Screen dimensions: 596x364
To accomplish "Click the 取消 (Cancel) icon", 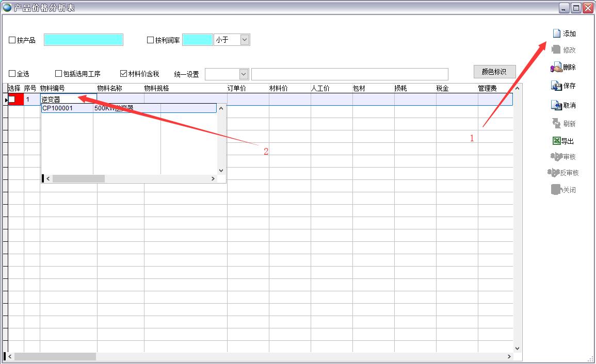I will 556,105.
